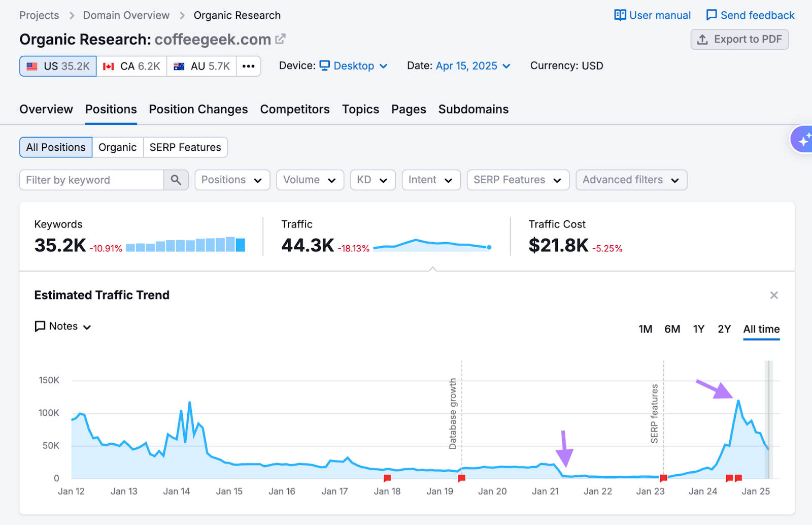This screenshot has height=525, width=812.
Task: Click the three-dot more countries icon
Action: (x=248, y=66)
